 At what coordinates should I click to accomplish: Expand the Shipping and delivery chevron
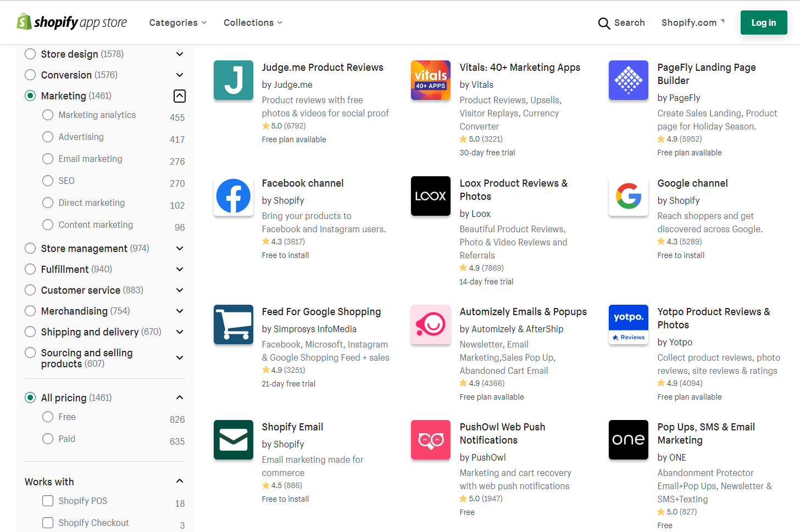(x=180, y=332)
